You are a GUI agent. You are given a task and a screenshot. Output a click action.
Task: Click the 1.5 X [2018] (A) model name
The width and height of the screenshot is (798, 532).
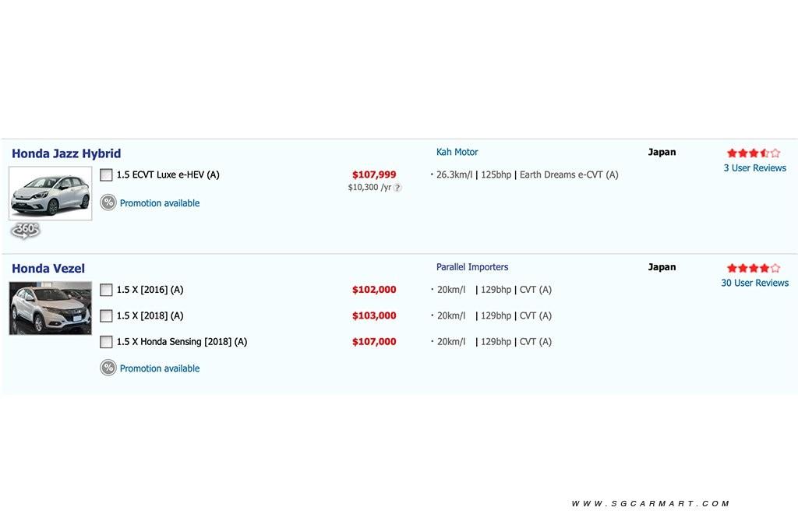(150, 315)
